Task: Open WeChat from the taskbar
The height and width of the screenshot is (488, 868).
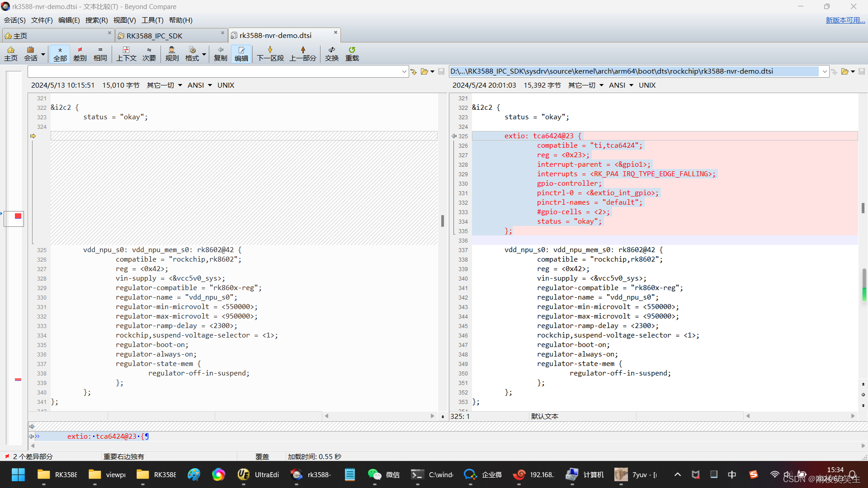Action: (383, 474)
